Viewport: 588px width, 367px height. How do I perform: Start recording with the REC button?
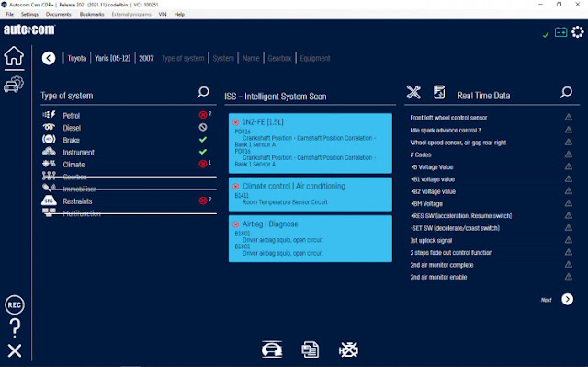[15, 304]
